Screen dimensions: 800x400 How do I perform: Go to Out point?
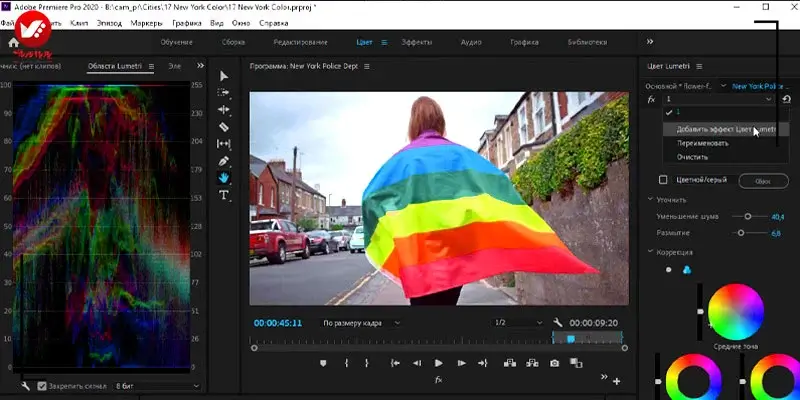[483, 363]
